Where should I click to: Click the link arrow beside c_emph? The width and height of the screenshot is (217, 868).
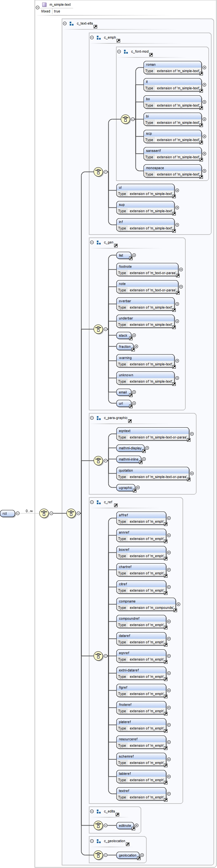coord(118,41)
